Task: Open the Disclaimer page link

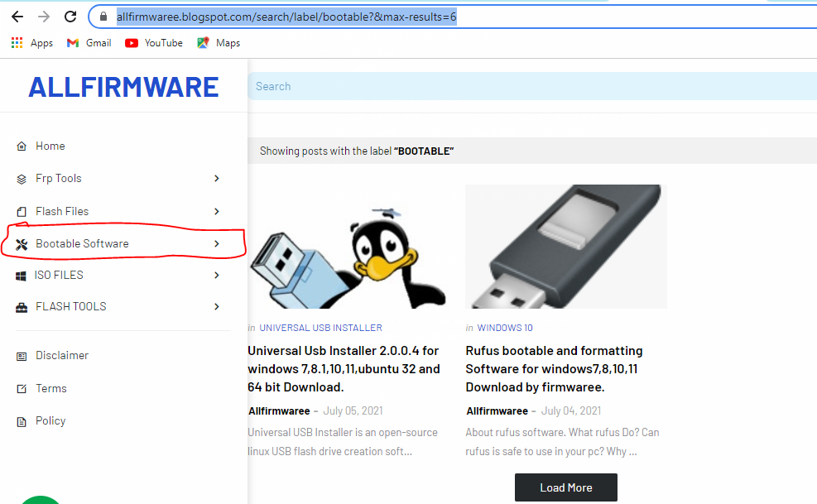Action: tap(62, 356)
